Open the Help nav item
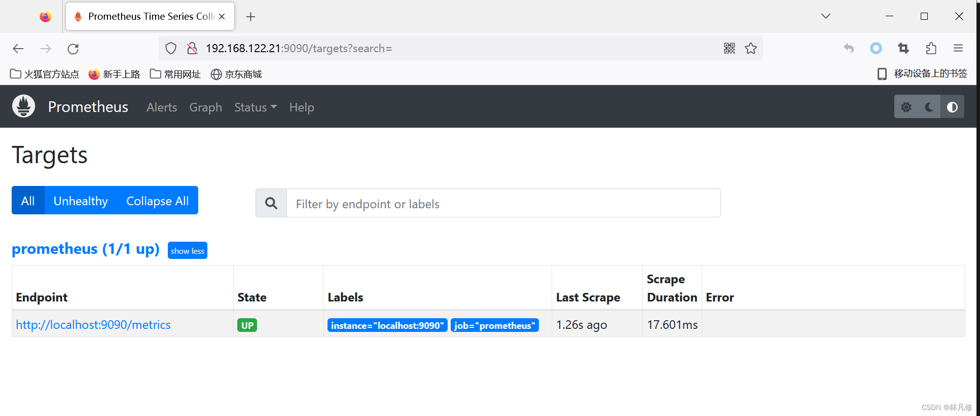The height and width of the screenshot is (416, 980). coord(302,107)
